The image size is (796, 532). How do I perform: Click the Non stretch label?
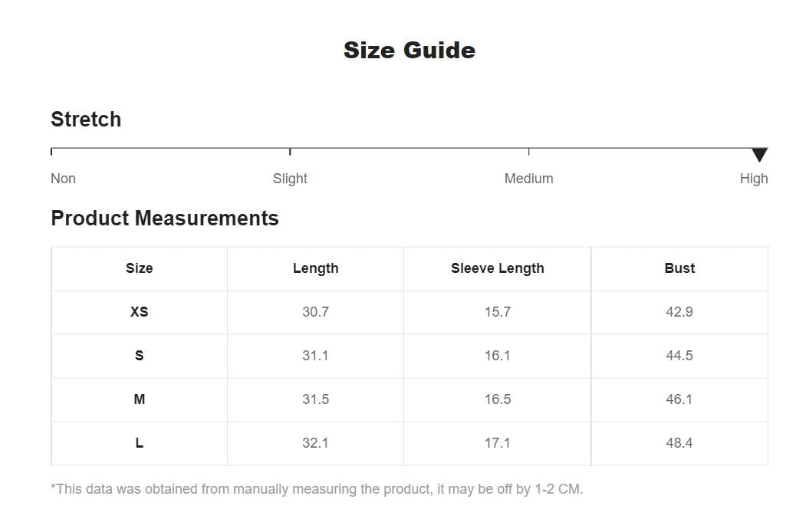tap(63, 179)
